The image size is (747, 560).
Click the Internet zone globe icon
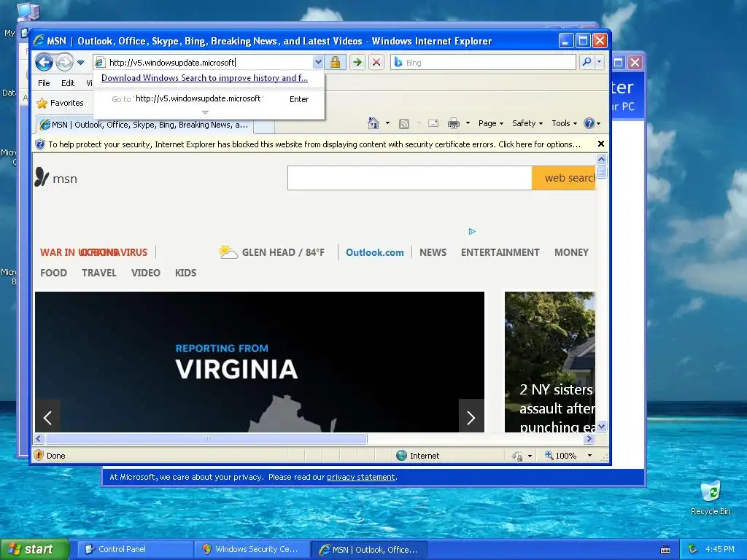point(402,456)
